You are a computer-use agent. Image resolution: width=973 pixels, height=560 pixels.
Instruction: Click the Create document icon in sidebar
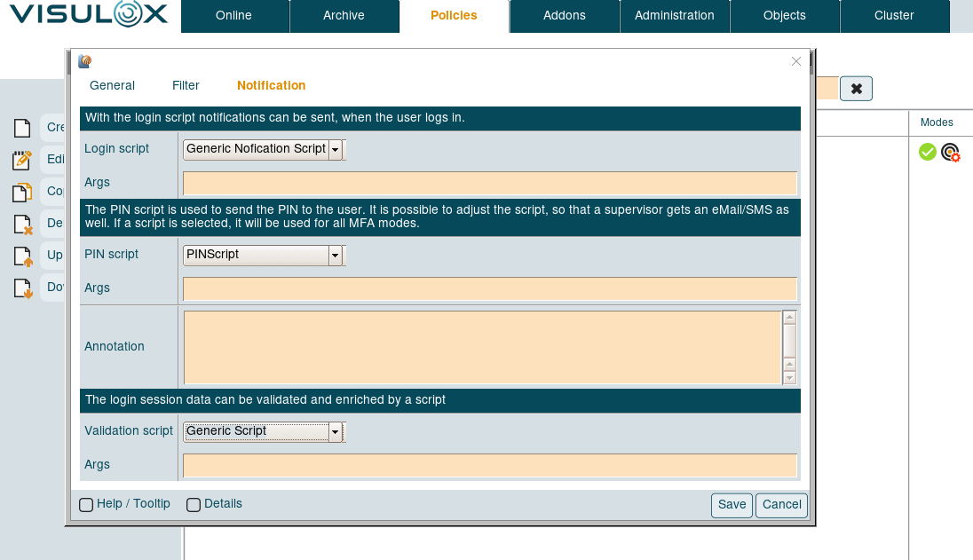22,129
